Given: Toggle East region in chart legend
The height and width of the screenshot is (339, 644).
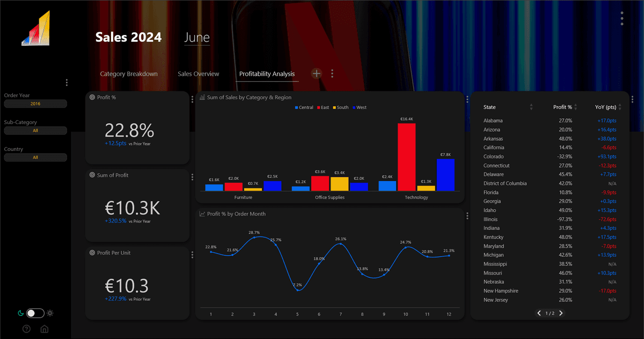Looking at the screenshot, I should click(x=322, y=107).
